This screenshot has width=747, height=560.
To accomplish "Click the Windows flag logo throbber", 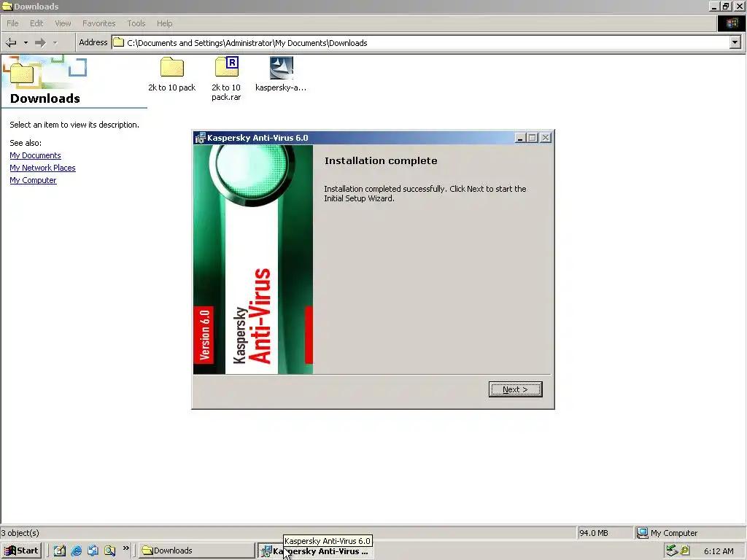I will tap(732, 23).
